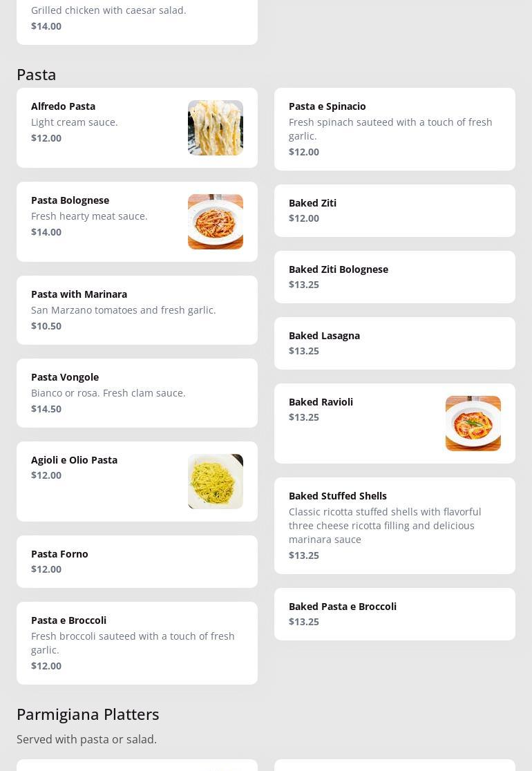Image resolution: width=532 pixels, height=771 pixels.
Task: Open Pasta with Marinara item
Action: 79,294
